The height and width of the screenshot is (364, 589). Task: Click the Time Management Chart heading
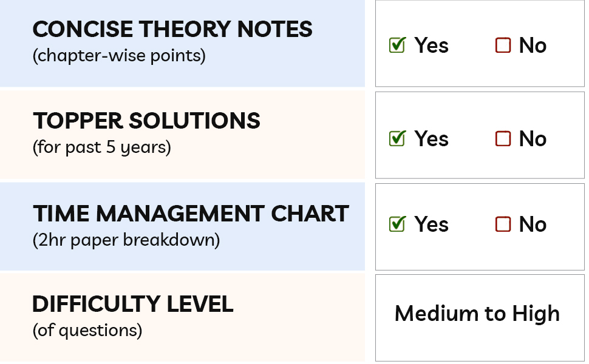pos(191,214)
